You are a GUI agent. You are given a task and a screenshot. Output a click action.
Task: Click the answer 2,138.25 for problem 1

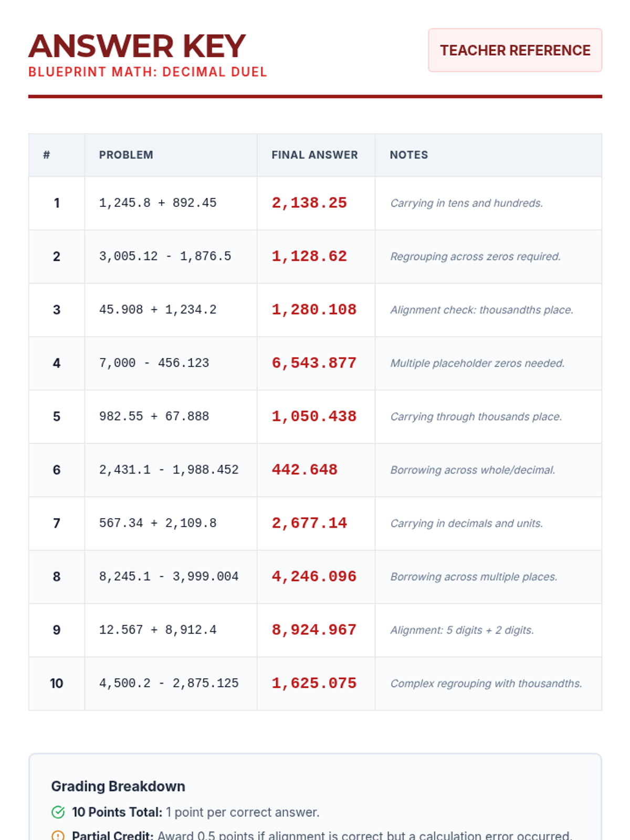309,203
